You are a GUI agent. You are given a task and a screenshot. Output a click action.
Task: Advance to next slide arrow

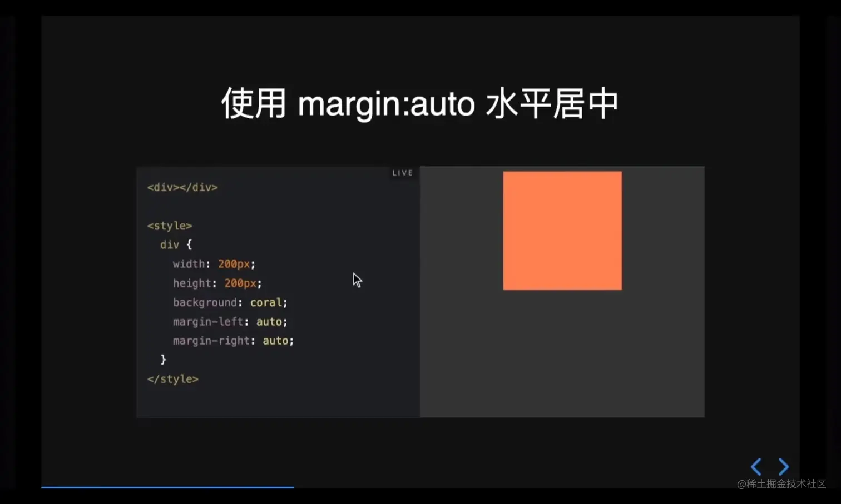[783, 466]
